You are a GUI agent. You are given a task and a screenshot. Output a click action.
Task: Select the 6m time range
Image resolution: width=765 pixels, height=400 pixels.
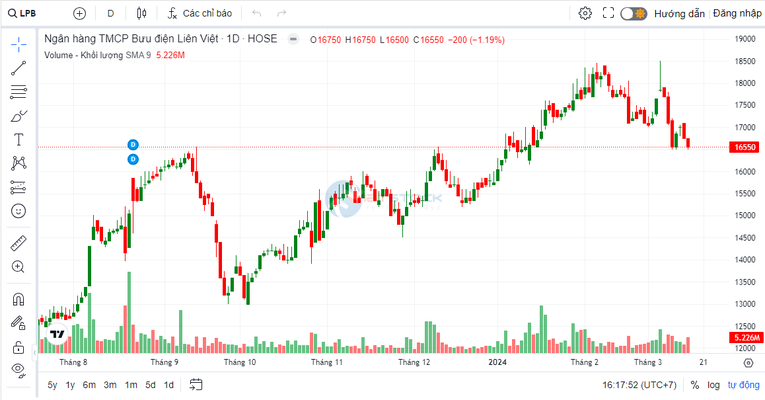point(89,385)
